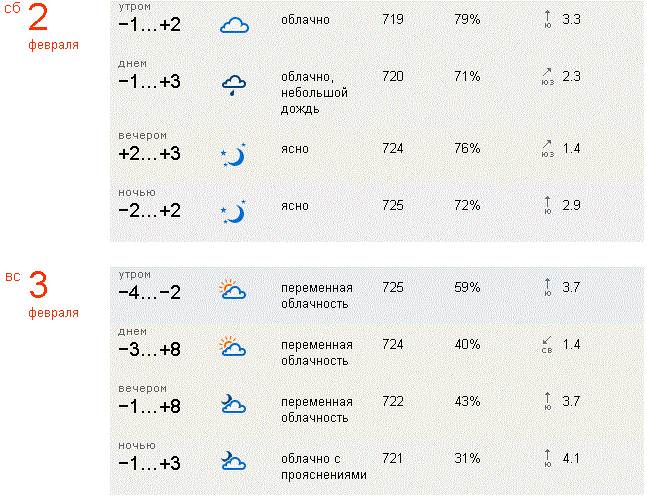
Task: Click the text "облачно, небольшой дождь"
Action: [313, 85]
